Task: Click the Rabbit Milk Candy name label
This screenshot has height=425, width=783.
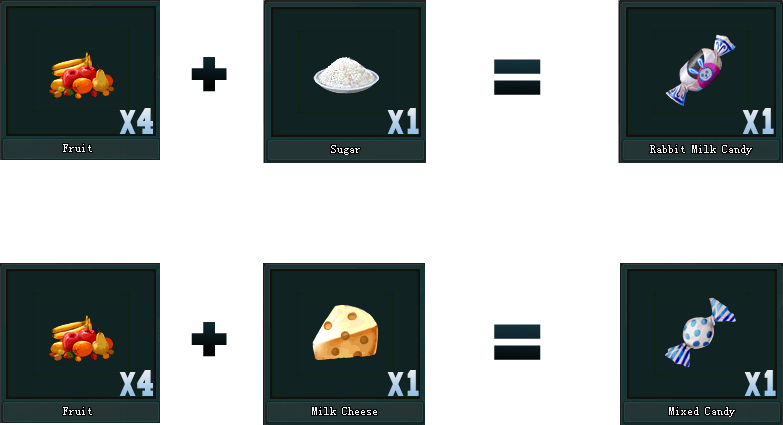Action: pyautogui.click(x=701, y=149)
